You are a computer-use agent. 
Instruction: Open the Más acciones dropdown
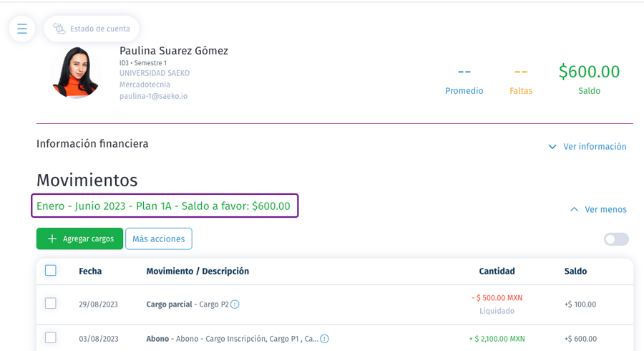tap(159, 239)
